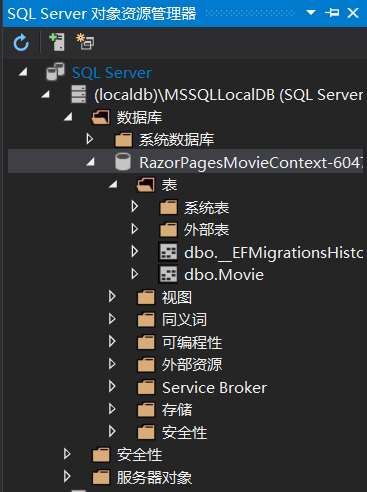Open the window position dropdown arrow

click(311, 13)
